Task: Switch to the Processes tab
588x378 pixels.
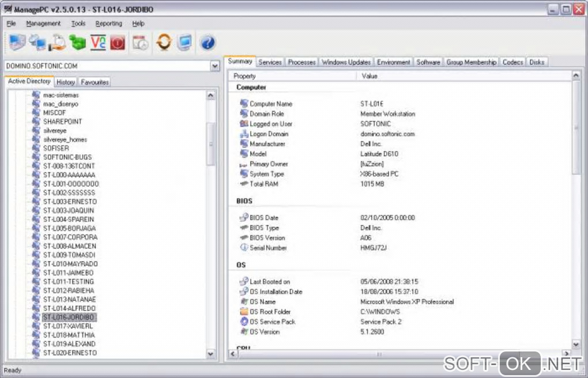Action: point(301,62)
